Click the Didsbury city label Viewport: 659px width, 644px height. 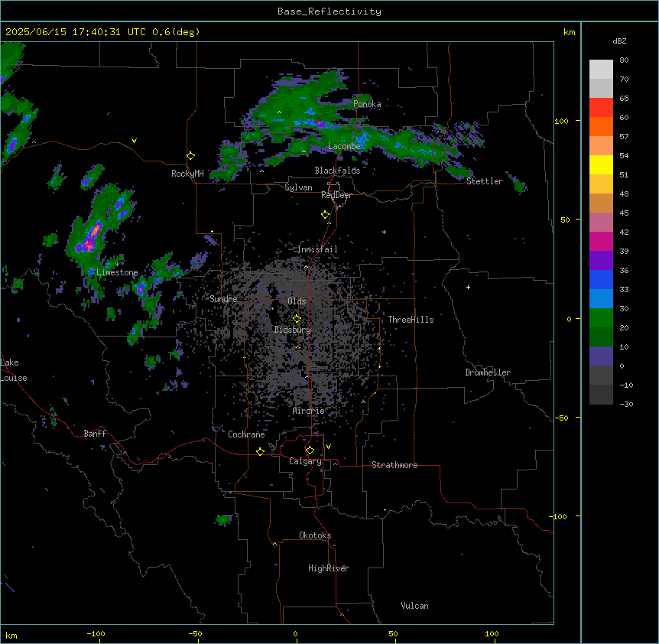[293, 330]
